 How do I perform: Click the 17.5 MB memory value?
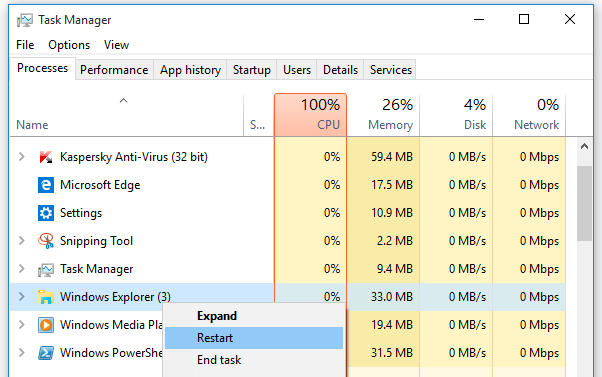click(x=392, y=185)
